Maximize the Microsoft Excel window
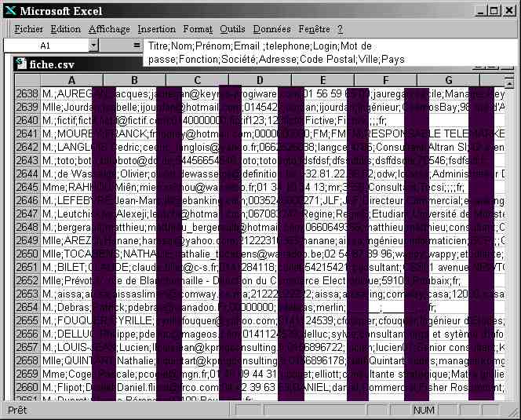 click(494, 10)
